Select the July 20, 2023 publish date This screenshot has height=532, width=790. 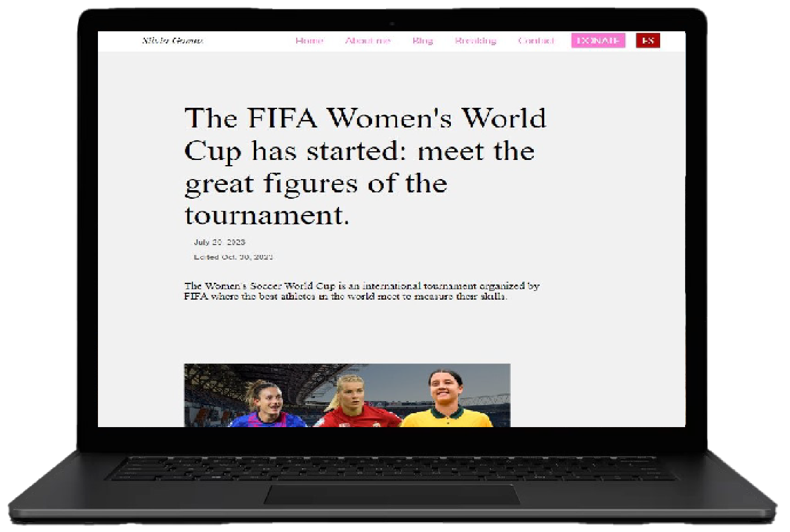point(219,242)
